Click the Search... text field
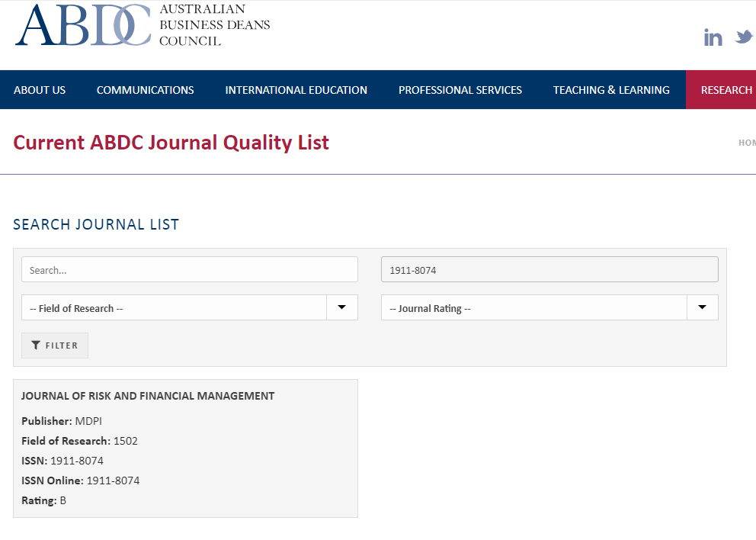The width and height of the screenshot is (756, 540). [190, 269]
